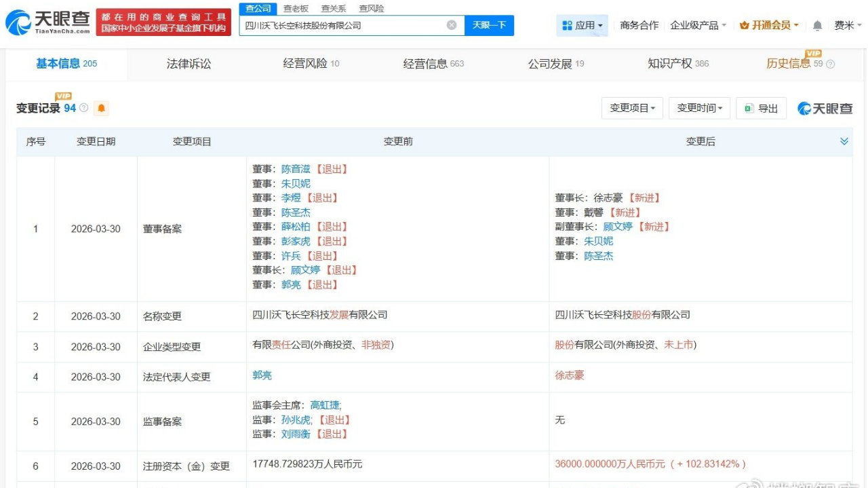Open 刘雨衡 supervisor link
Screen dimensions: 868x488
295,434
